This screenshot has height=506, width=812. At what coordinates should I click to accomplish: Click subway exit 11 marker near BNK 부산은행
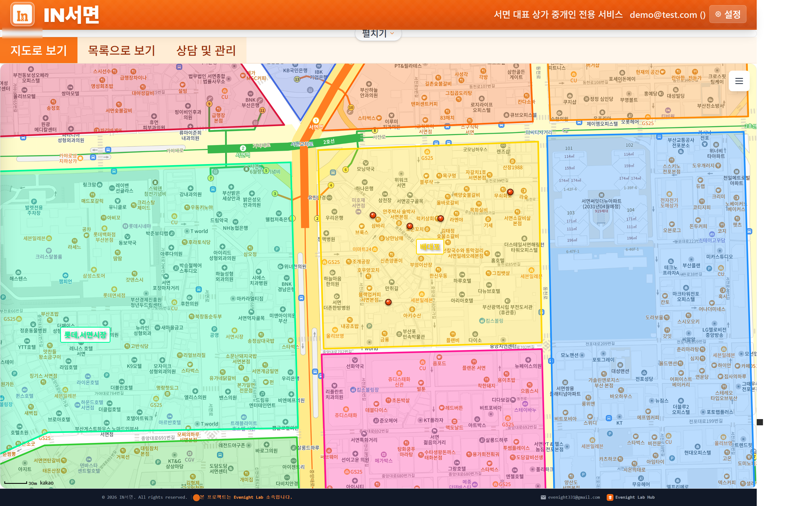pos(262,110)
